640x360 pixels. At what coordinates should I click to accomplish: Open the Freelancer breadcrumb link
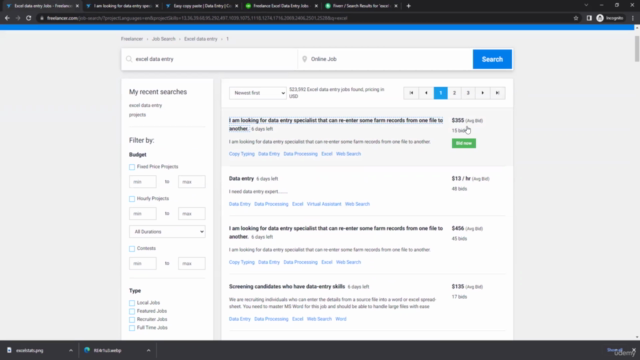[x=132, y=39]
